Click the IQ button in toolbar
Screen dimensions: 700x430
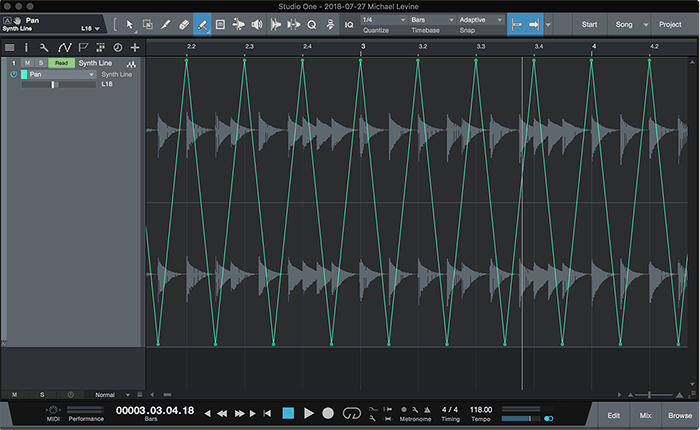tap(349, 25)
